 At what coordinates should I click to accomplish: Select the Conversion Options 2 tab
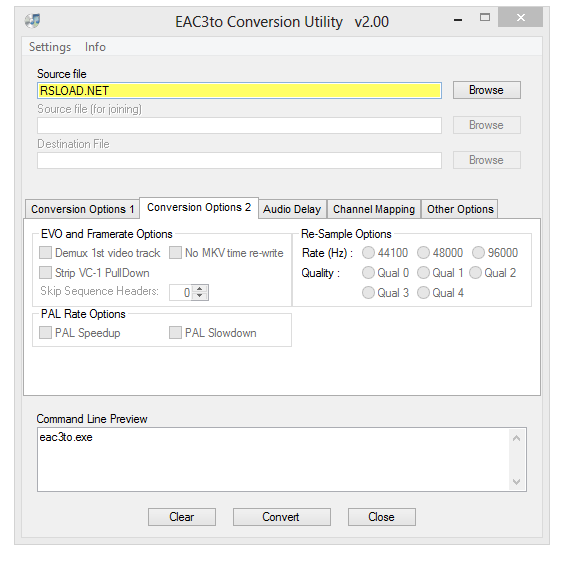pos(199,208)
